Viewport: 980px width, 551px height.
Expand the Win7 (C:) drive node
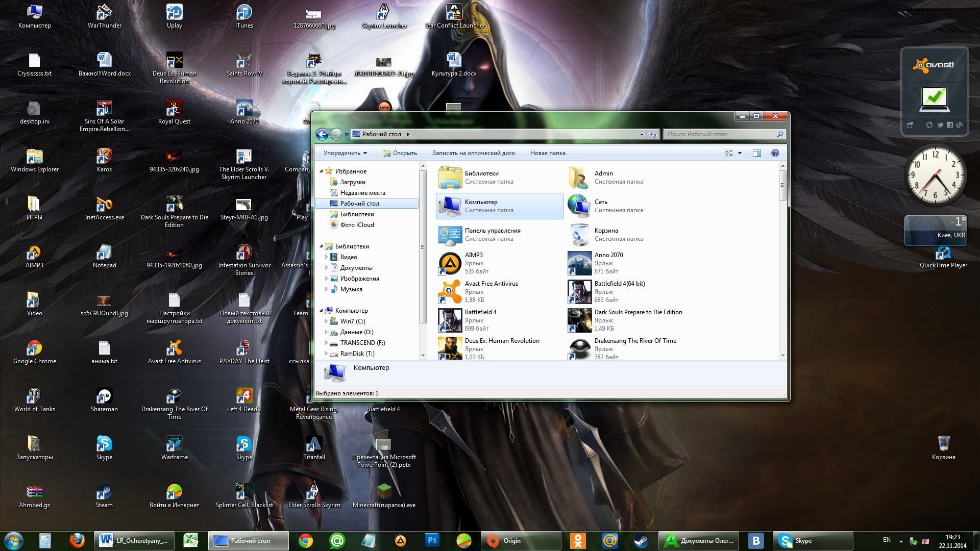(326, 321)
